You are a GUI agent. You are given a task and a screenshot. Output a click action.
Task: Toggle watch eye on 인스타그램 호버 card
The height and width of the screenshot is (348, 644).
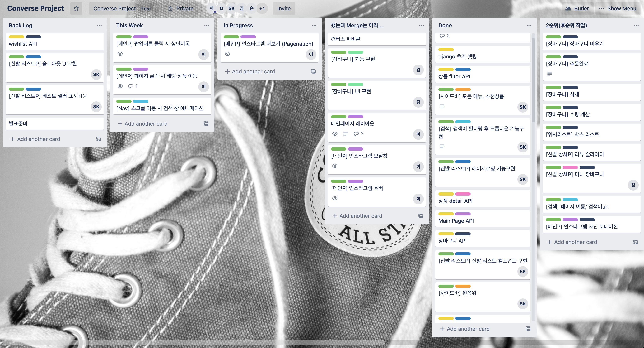pos(335,198)
